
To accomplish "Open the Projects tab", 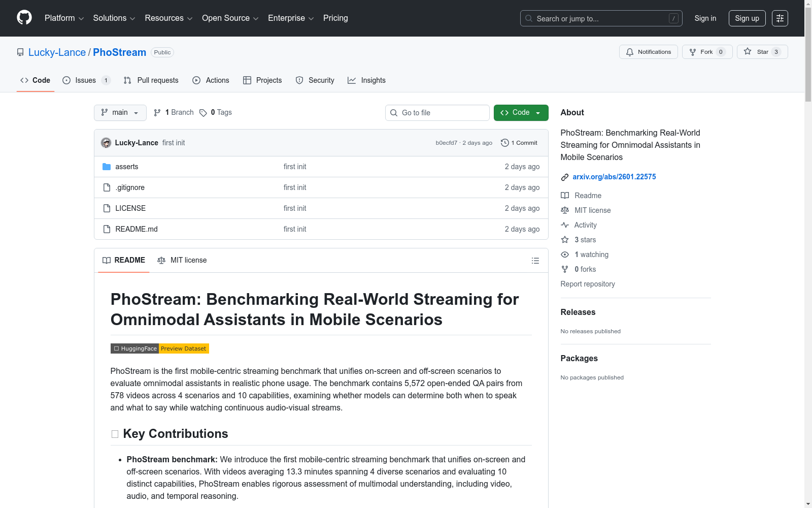I will [262, 80].
